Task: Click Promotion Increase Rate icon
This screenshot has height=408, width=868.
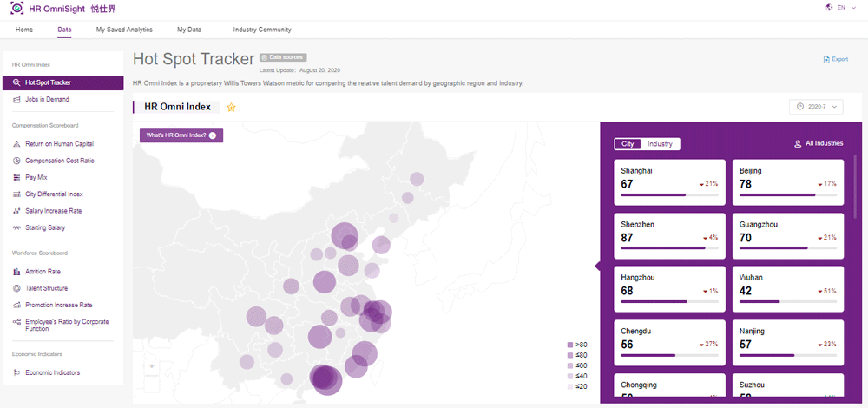Action: pyautogui.click(x=16, y=305)
